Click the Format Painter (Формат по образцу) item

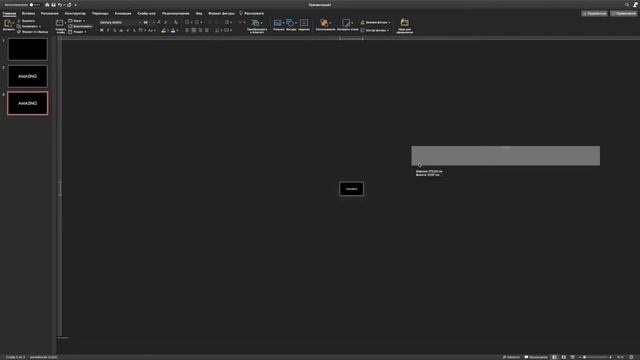tap(33, 31)
